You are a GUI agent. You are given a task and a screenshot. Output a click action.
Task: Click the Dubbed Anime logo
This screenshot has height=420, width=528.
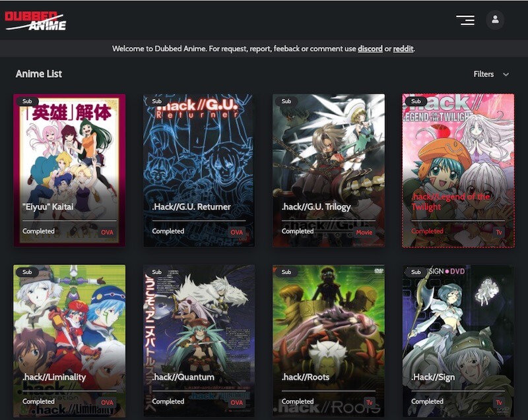[x=36, y=21]
